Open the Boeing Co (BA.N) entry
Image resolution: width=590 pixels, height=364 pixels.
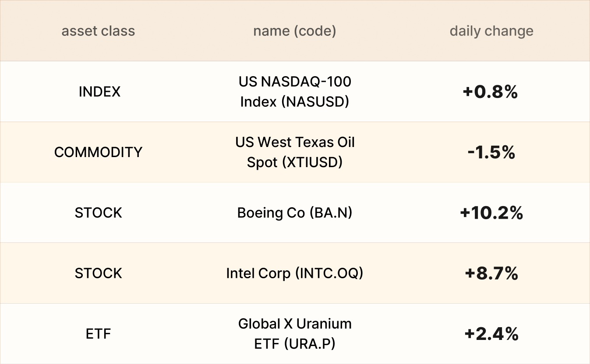pyautogui.click(x=295, y=213)
